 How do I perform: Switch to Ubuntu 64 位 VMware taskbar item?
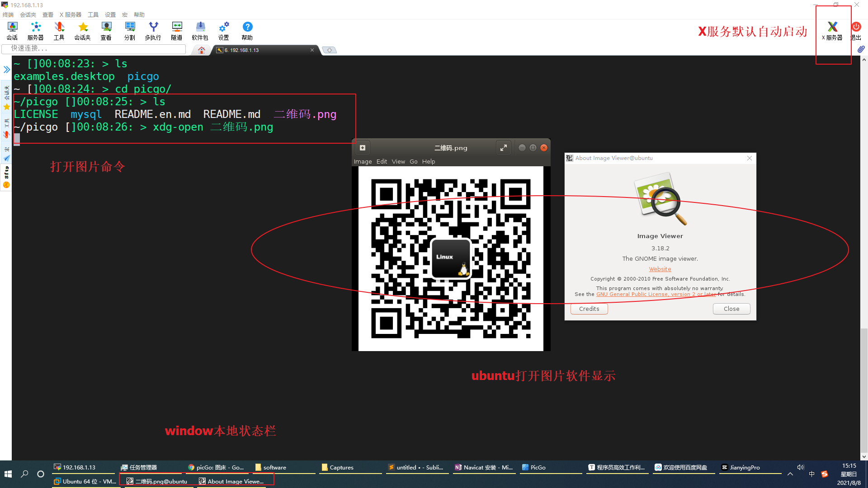85,481
